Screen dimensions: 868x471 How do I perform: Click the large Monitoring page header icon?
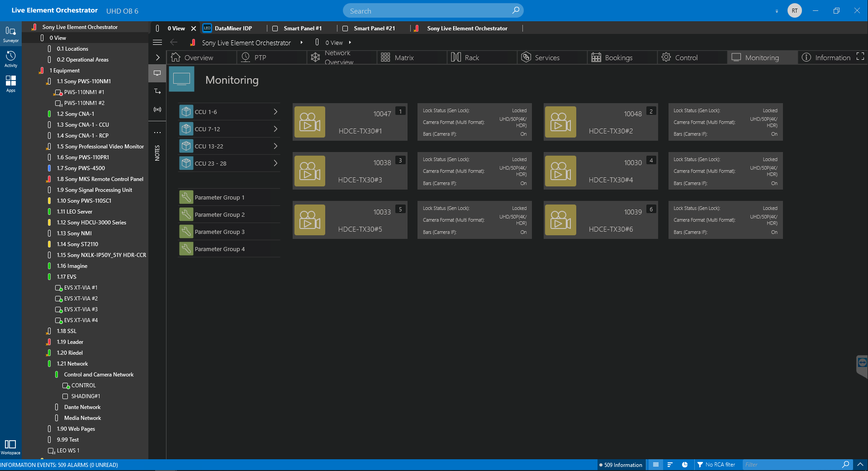pyautogui.click(x=181, y=79)
